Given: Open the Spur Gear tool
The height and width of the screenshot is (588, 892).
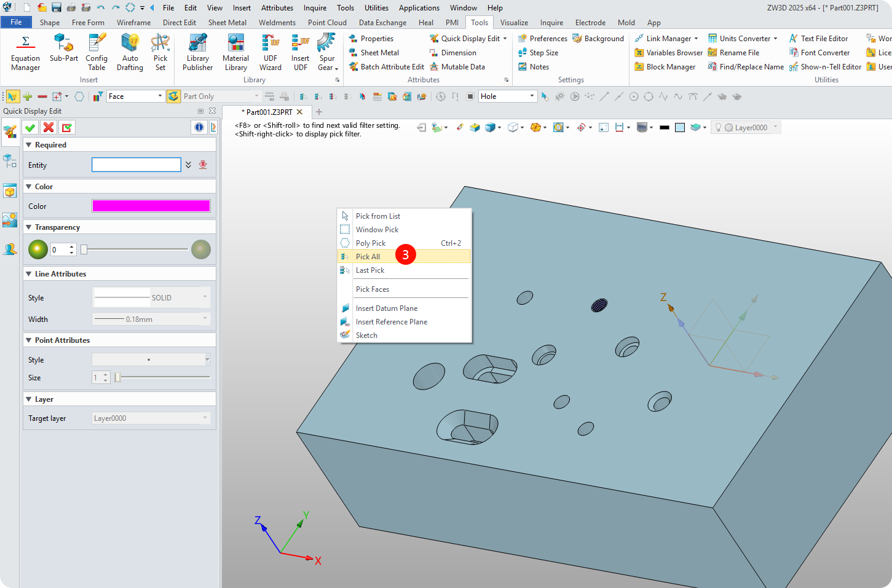Looking at the screenshot, I should click(327, 52).
